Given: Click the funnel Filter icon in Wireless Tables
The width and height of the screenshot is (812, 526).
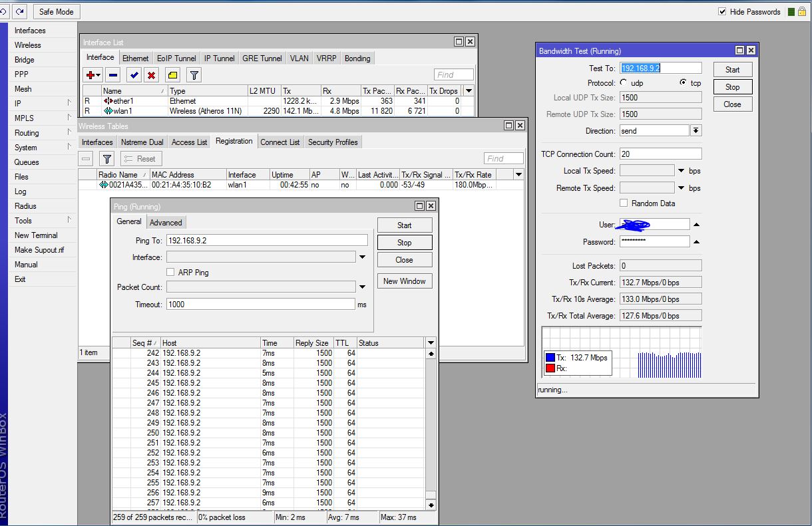Looking at the screenshot, I should [106, 159].
